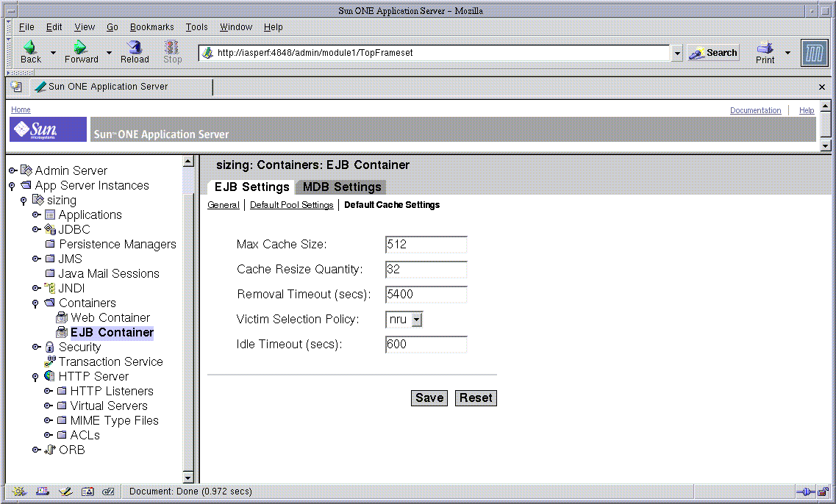Open Composer component in status bar

(x=65, y=492)
